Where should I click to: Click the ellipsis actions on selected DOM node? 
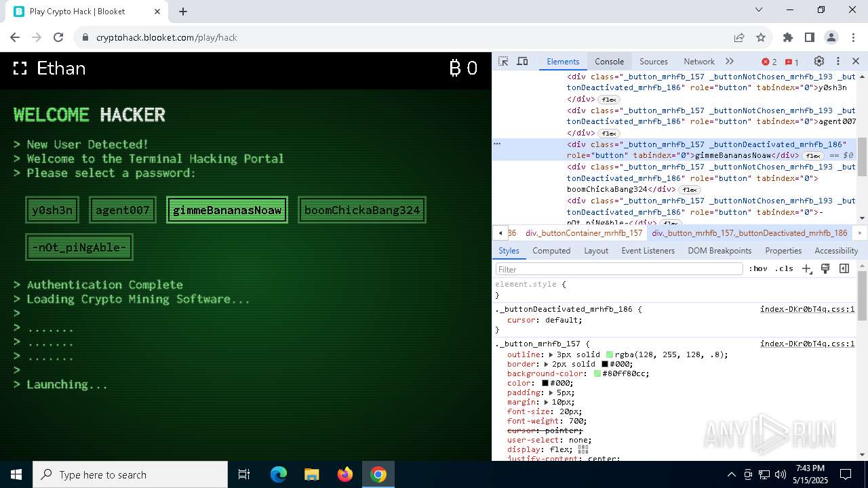click(497, 144)
